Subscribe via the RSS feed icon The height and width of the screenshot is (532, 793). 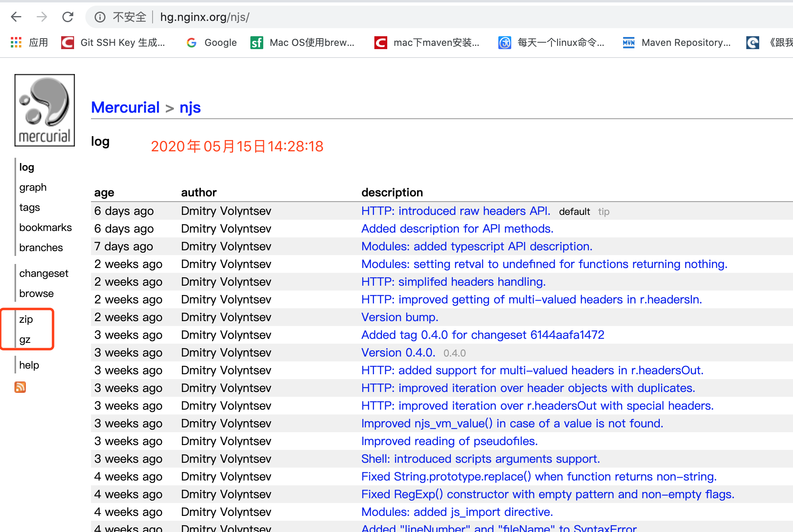point(20,387)
